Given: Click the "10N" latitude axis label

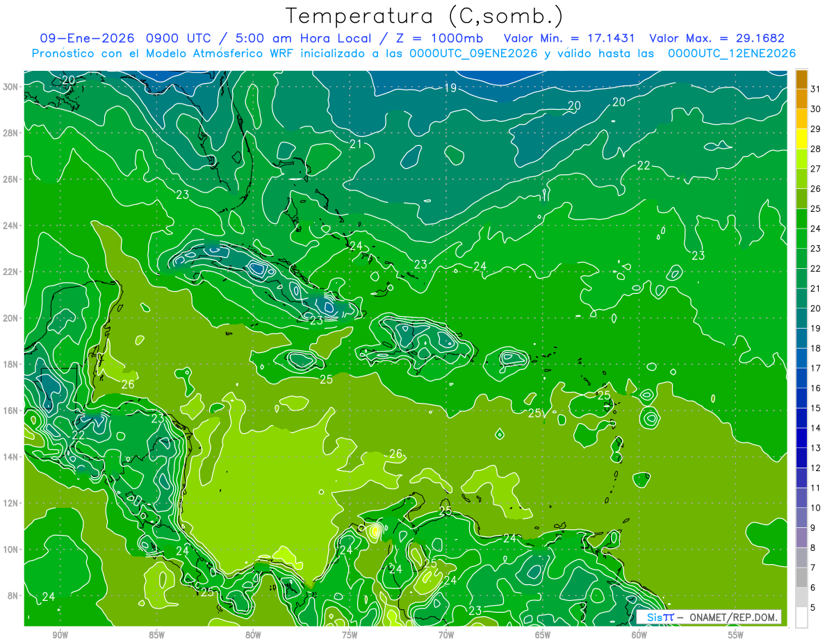Looking at the screenshot, I should coord(11,550).
